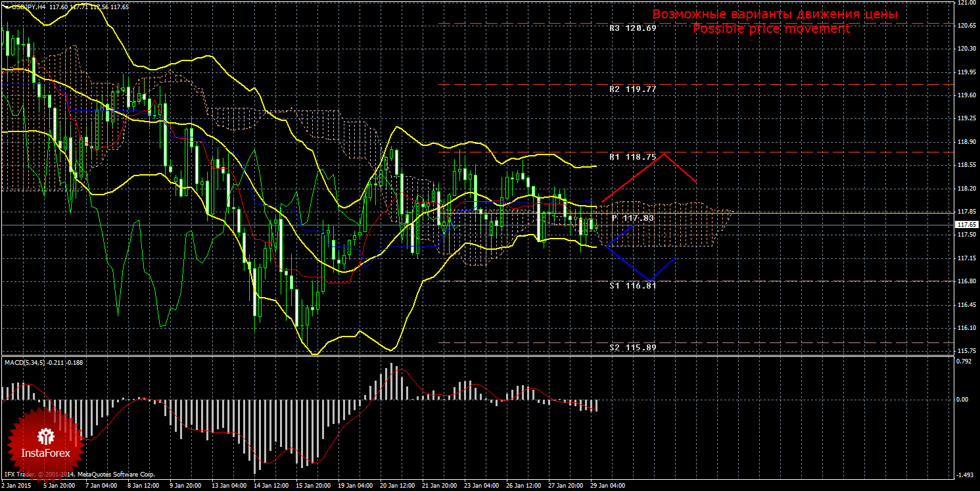The image size is (980, 491).
Task: Click the 2 Jan 2015 date label
Action: pyautogui.click(x=16, y=486)
